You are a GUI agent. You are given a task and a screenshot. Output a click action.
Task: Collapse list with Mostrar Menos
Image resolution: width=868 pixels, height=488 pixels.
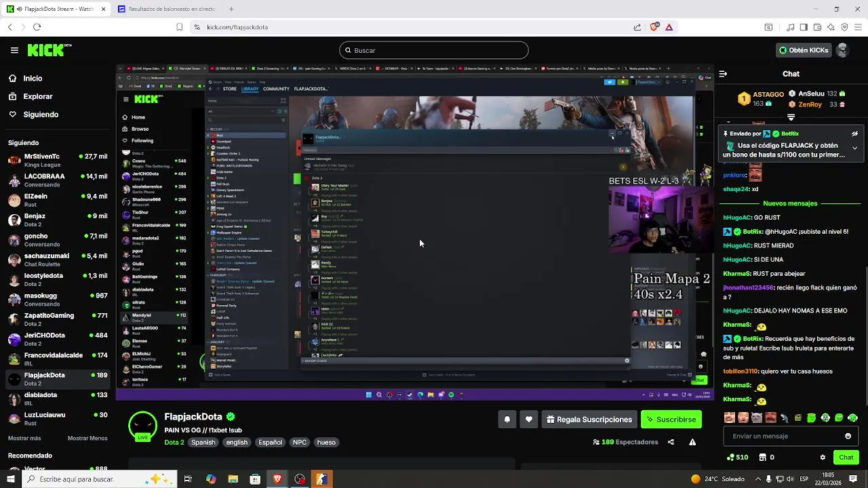tap(87, 439)
